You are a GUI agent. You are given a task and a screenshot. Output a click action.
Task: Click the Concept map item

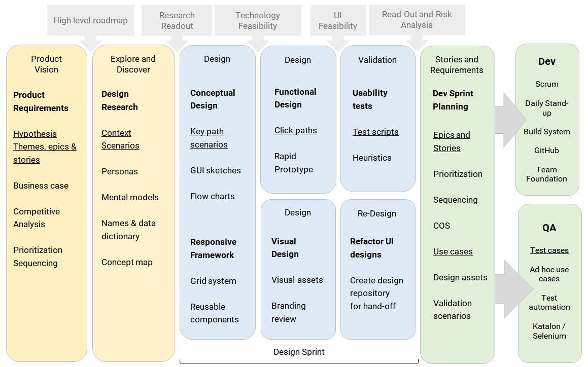point(127,262)
